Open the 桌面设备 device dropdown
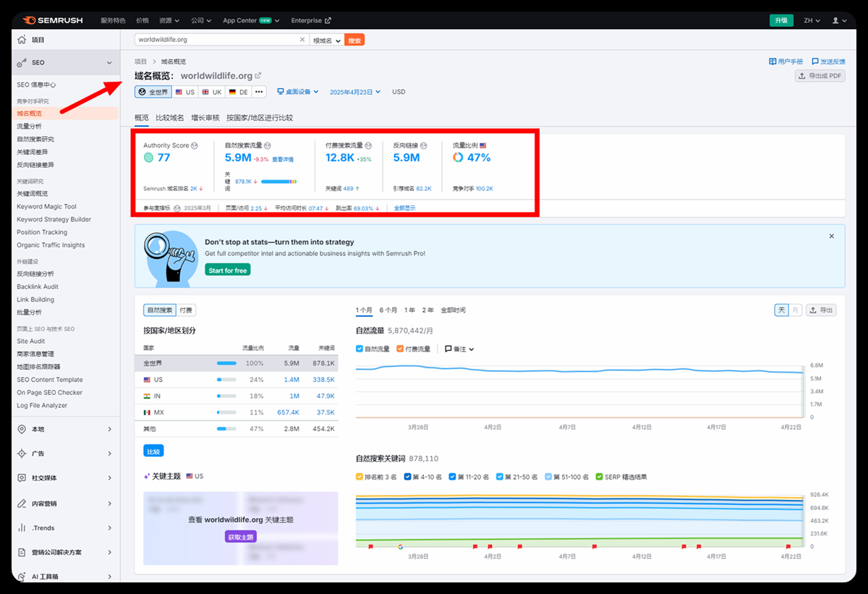 (298, 92)
